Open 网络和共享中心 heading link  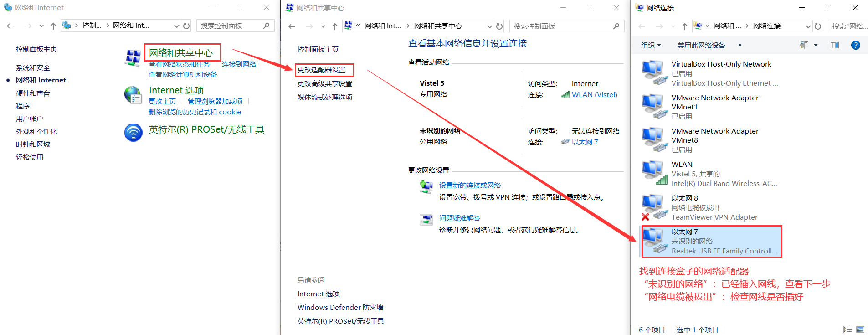[181, 53]
